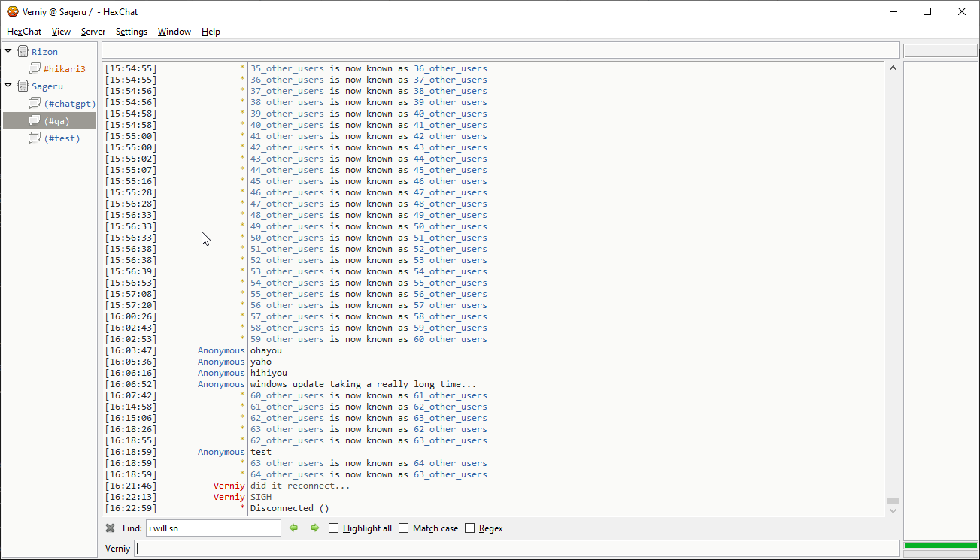The height and width of the screenshot is (560, 980).
Task: Select the Sageru server icon
Action: tap(23, 86)
